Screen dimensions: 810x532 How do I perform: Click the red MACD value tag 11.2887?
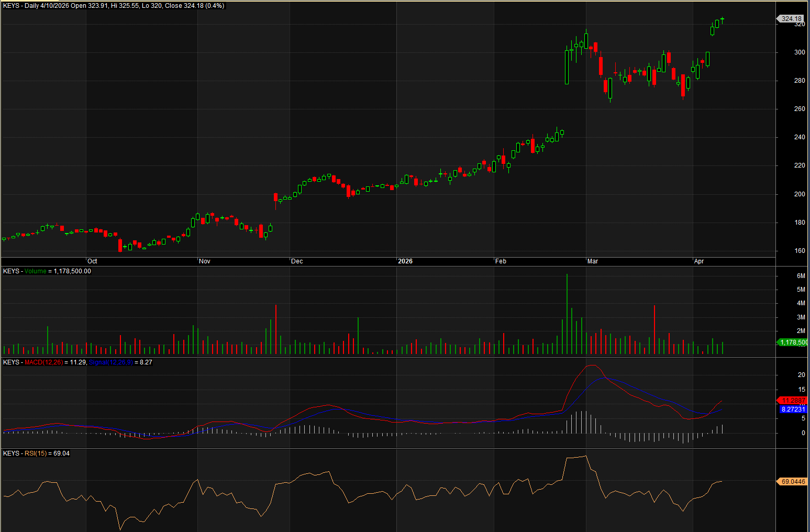tap(793, 401)
